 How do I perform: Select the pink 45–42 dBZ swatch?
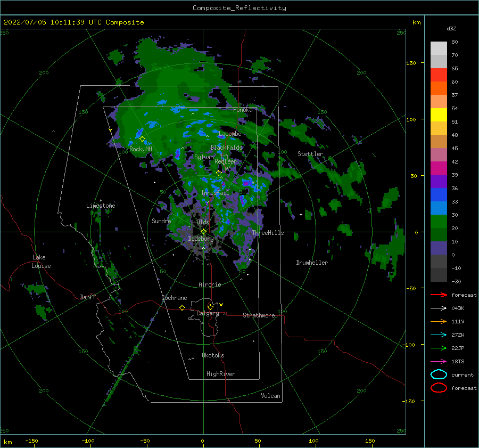tap(439, 155)
